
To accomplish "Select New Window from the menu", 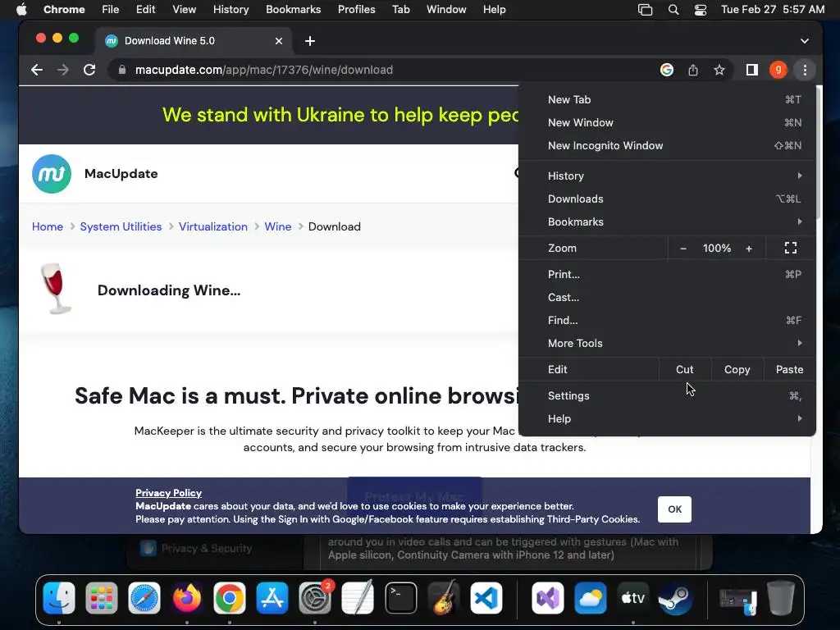I will (667, 123).
